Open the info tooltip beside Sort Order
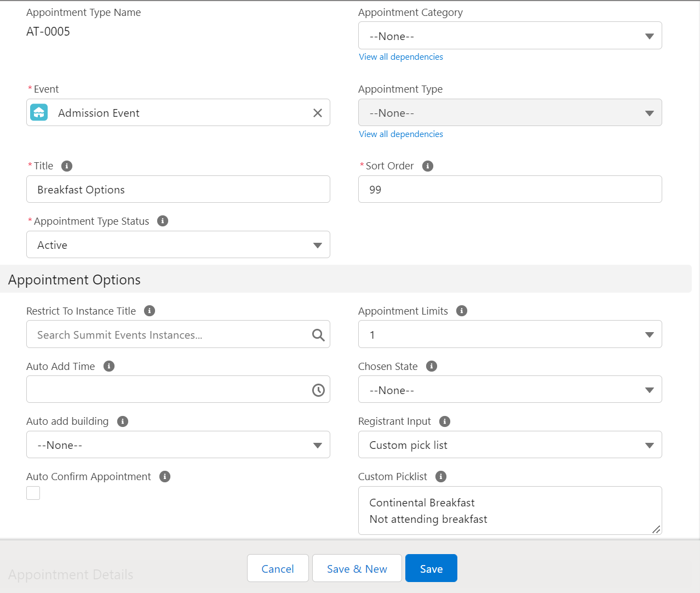Viewport: 700px width, 593px height. click(427, 166)
